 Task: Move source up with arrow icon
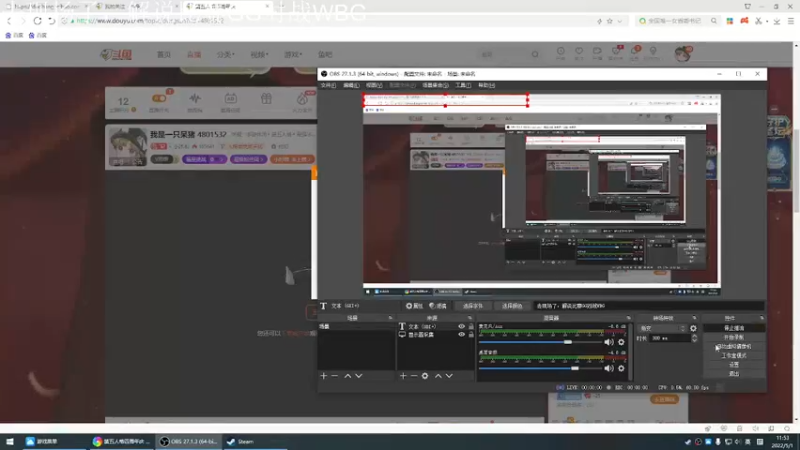pos(438,376)
